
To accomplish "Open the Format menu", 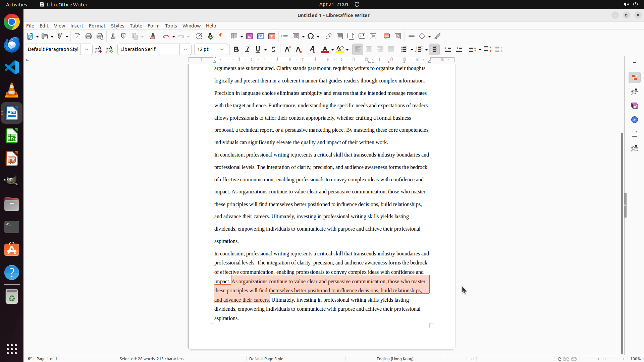I will pyautogui.click(x=97, y=26).
